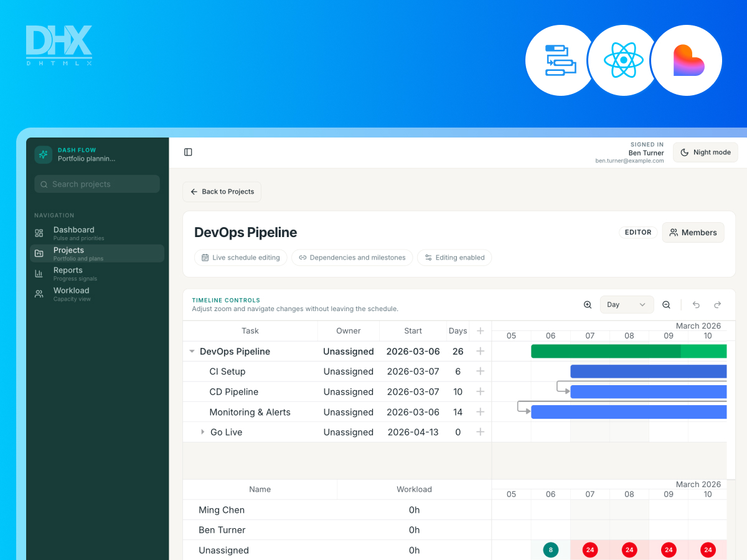Select the Ben Turner resource row
Image resolution: width=747 pixels, height=560 pixels.
point(337,530)
